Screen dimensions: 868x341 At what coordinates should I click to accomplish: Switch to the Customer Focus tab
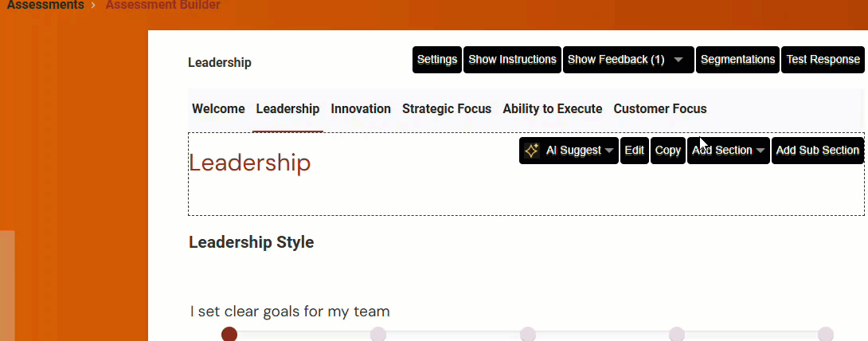click(x=659, y=109)
